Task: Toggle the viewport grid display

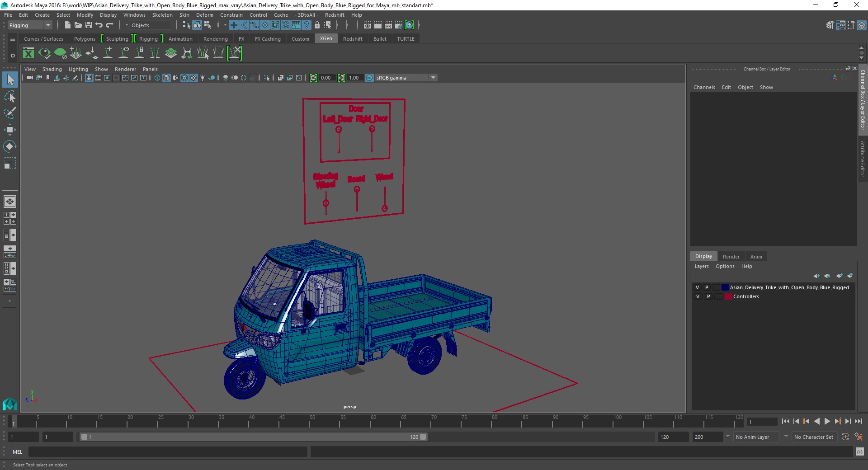Action: click(x=89, y=78)
